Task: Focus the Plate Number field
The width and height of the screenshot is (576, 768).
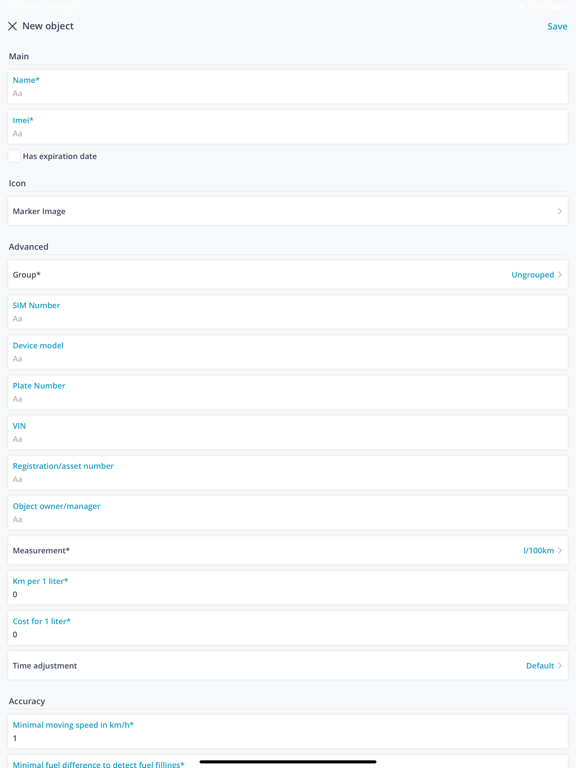Action: [288, 392]
